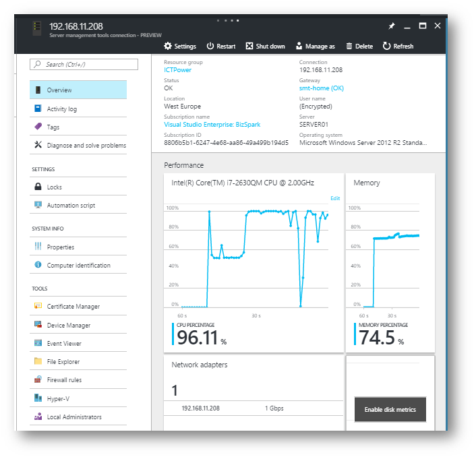Open Diagnose and solve problems
The height and width of the screenshot is (459, 476).
tap(86, 146)
